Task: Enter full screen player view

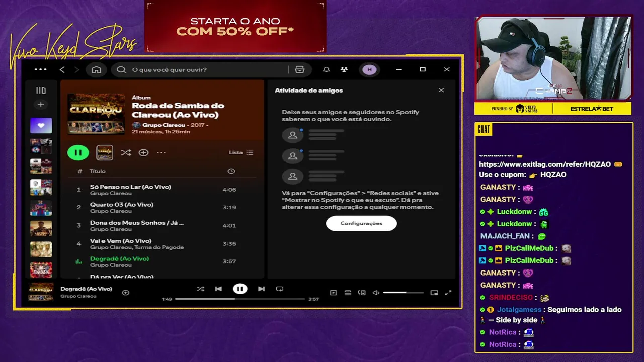Action: (x=448, y=293)
